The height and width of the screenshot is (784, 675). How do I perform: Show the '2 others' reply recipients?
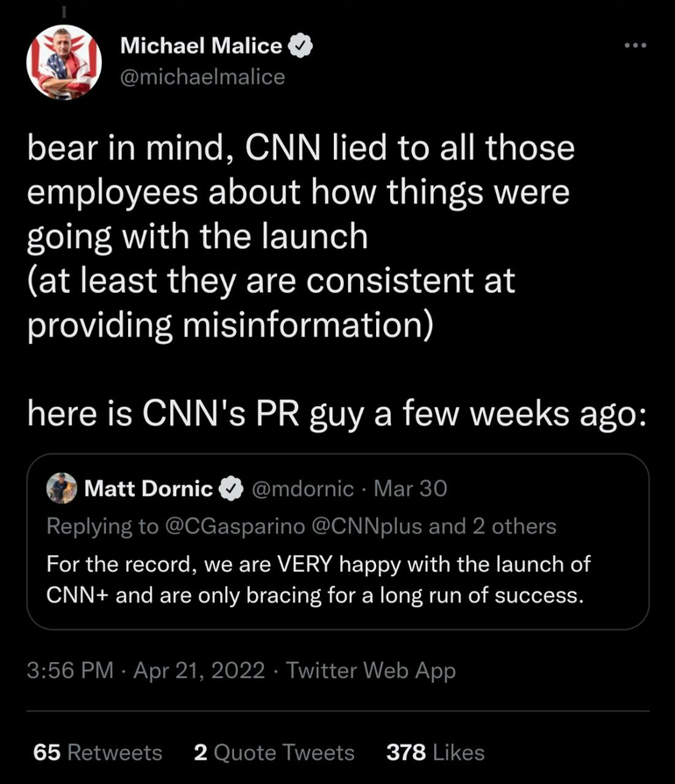[x=517, y=526]
